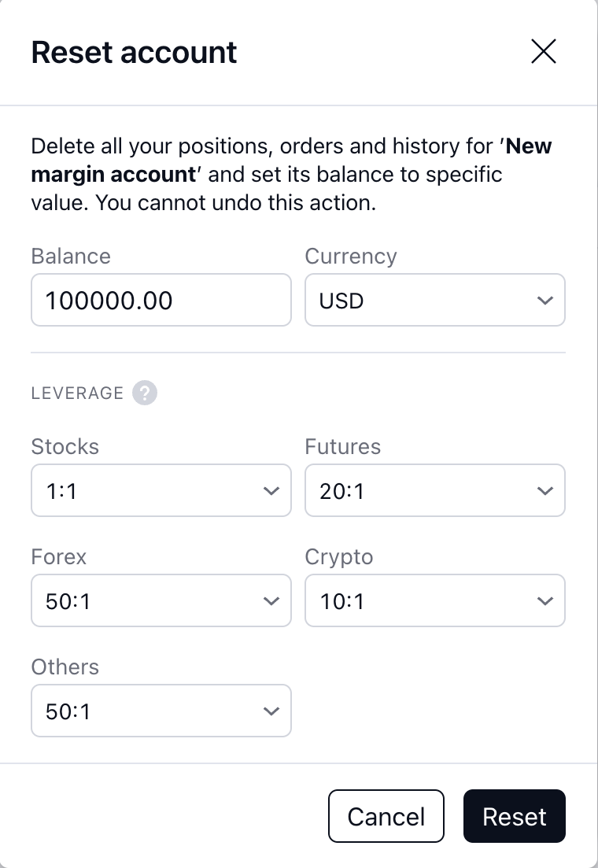Expand the Forex leverage dropdown
The height and width of the screenshot is (868, 598).
tap(149, 600)
